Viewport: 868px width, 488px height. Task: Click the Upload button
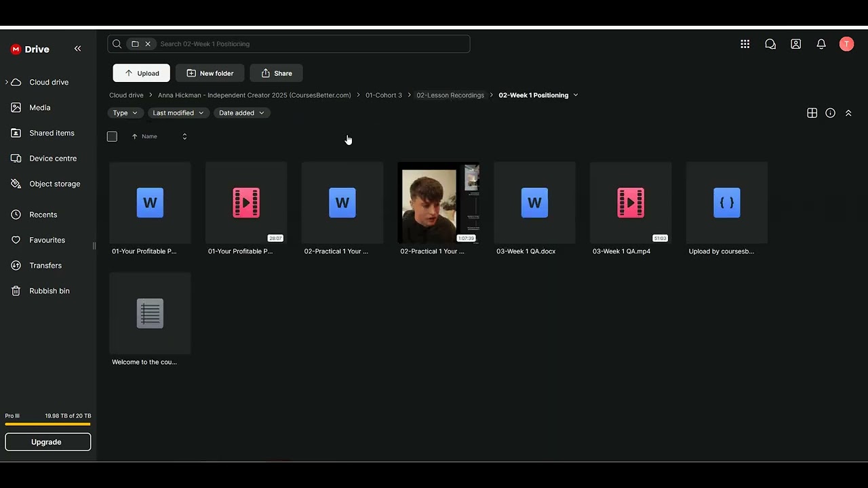click(x=141, y=73)
